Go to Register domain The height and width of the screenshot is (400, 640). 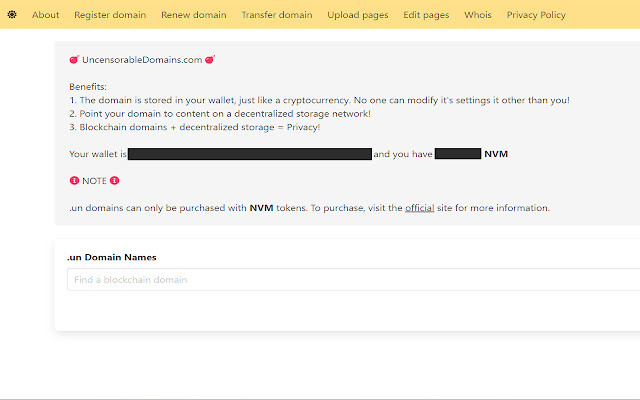pos(110,15)
